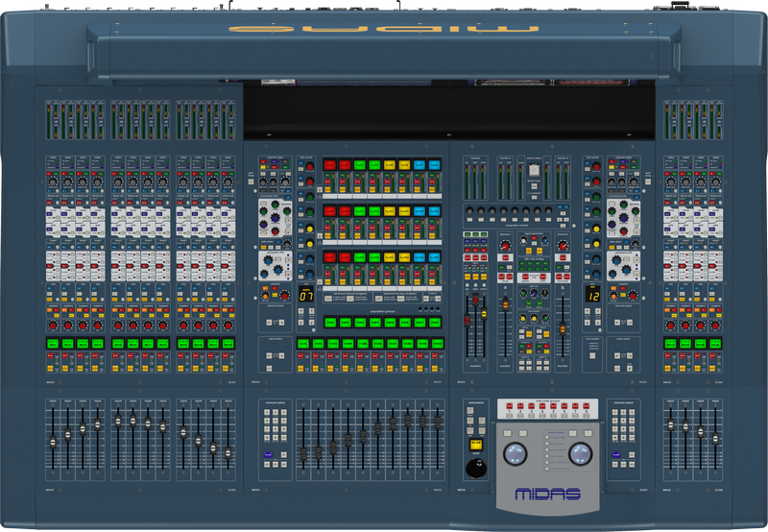Click the right trackball on the MIDAS panel
Image resolution: width=768 pixels, height=532 pixels.
[580, 454]
